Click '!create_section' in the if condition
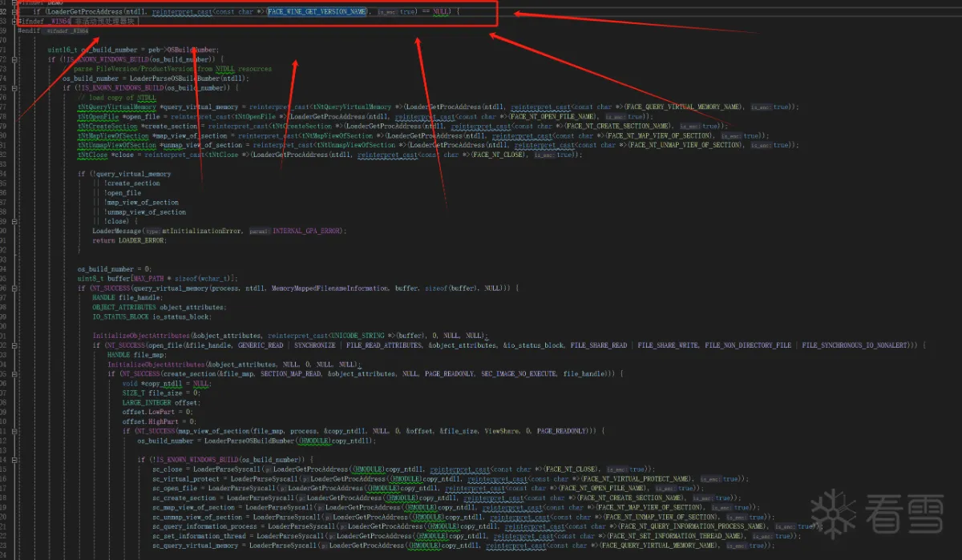This screenshot has height=560, width=962. click(x=131, y=183)
